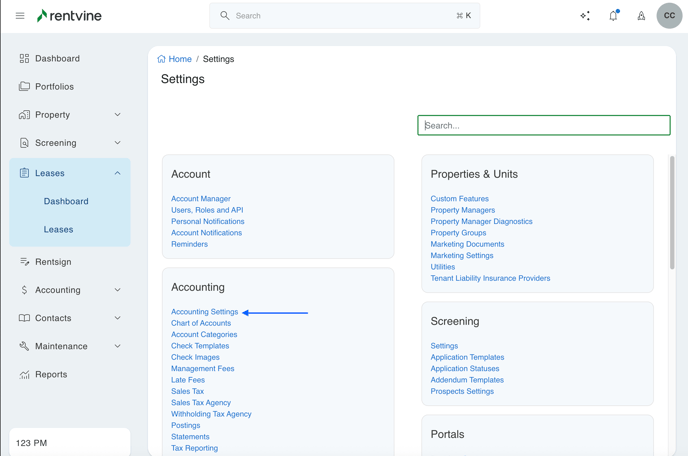This screenshot has width=688, height=456.
Task: Click the Portfolios folder icon
Action: click(24, 87)
